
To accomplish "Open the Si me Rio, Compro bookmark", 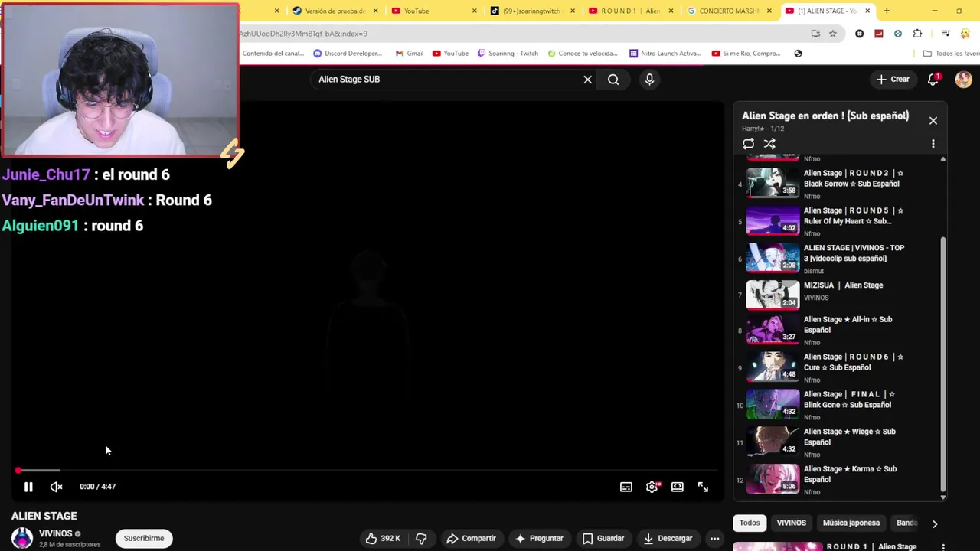I will point(746,54).
